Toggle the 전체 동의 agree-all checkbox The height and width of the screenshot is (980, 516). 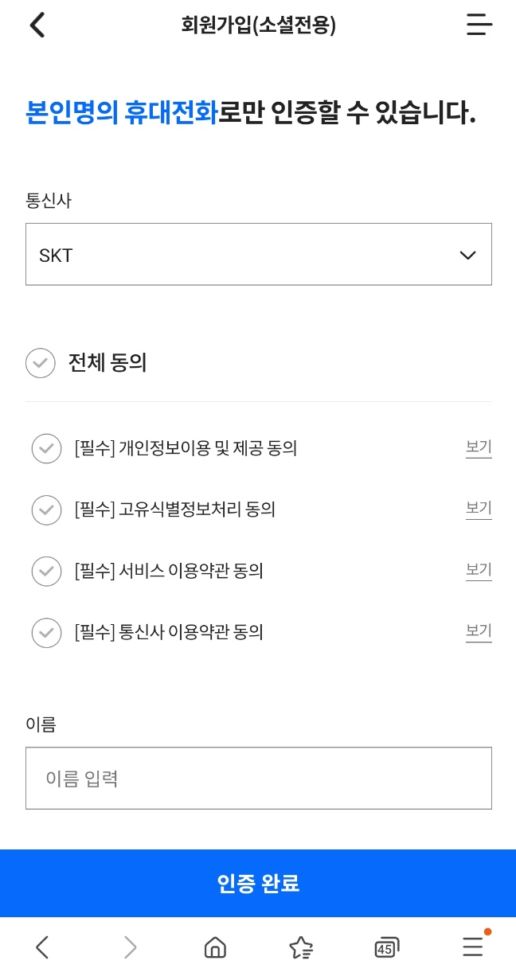(x=41, y=362)
